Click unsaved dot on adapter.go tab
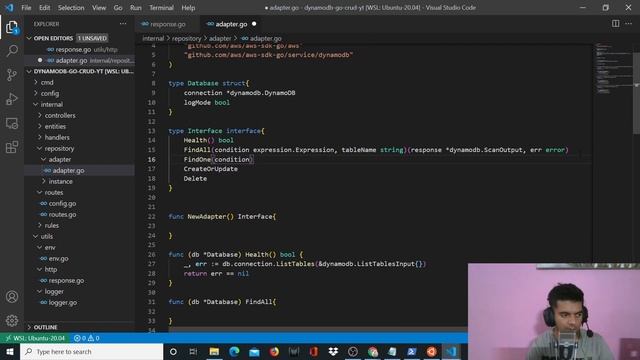This screenshot has width=640, height=360. 254,24
